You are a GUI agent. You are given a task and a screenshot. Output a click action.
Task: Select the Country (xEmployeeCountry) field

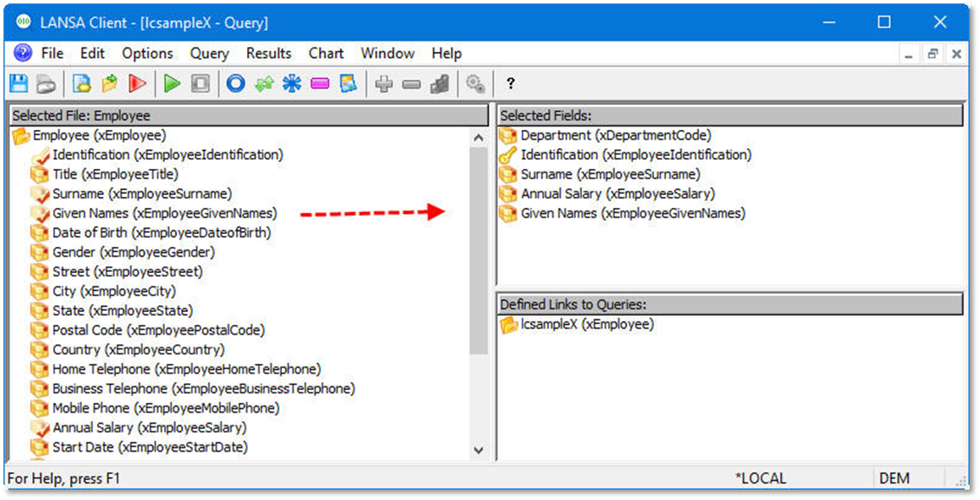(x=127, y=349)
